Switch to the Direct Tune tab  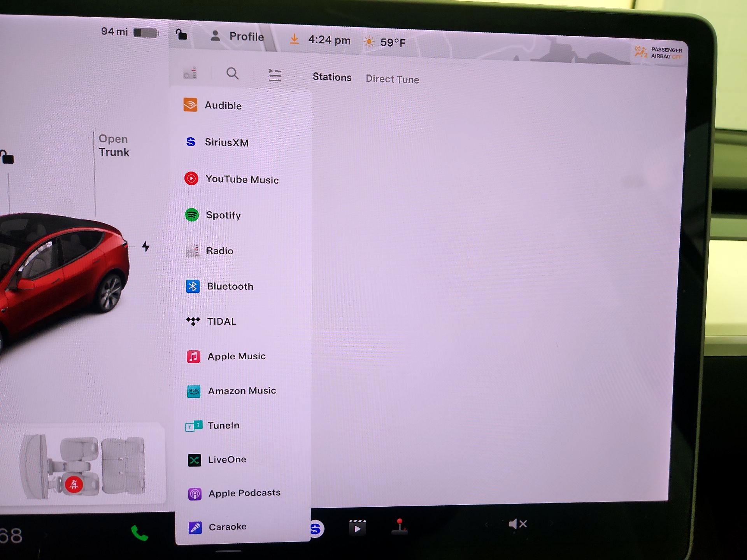coord(392,79)
